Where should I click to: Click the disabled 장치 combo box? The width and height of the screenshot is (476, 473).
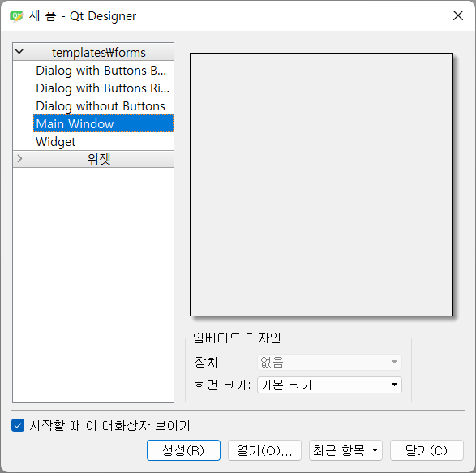(x=329, y=362)
